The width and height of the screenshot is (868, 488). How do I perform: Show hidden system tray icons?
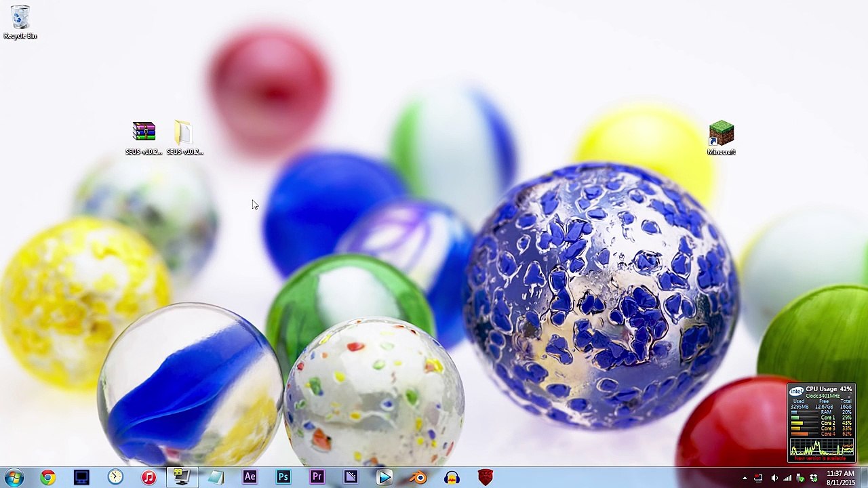(745, 478)
